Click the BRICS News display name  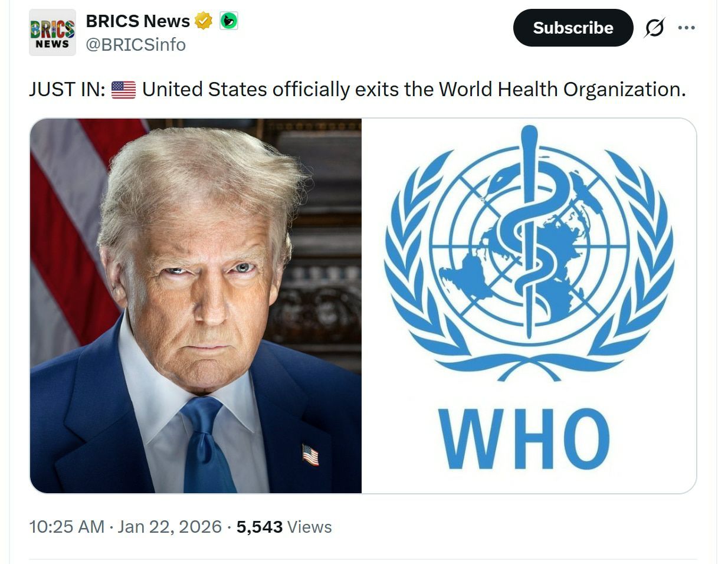tap(138, 21)
